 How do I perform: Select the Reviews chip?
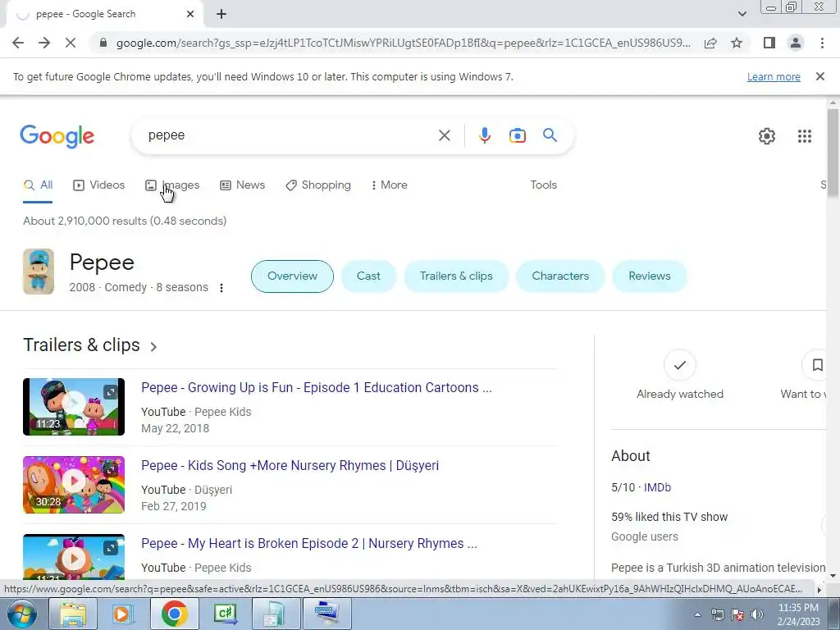[650, 276]
